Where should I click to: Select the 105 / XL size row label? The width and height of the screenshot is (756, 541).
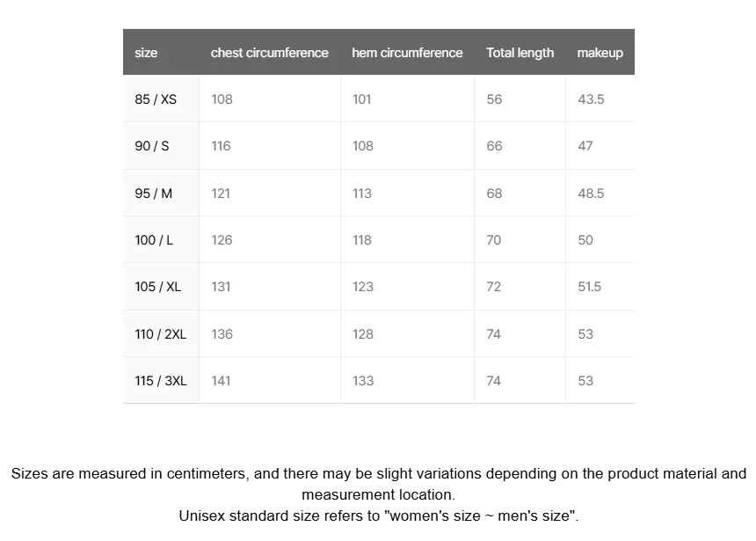[x=157, y=287]
